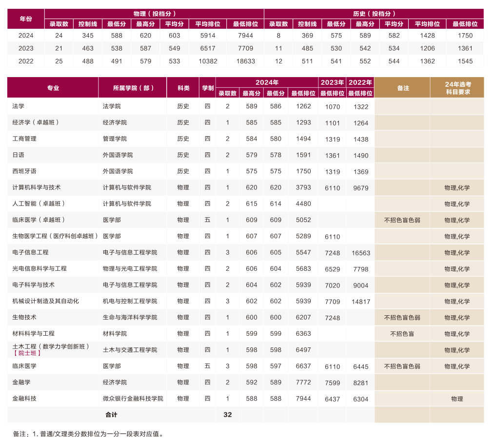Click the 2023 year row label
This screenshot has height=448, width=493.
(x=26, y=48)
